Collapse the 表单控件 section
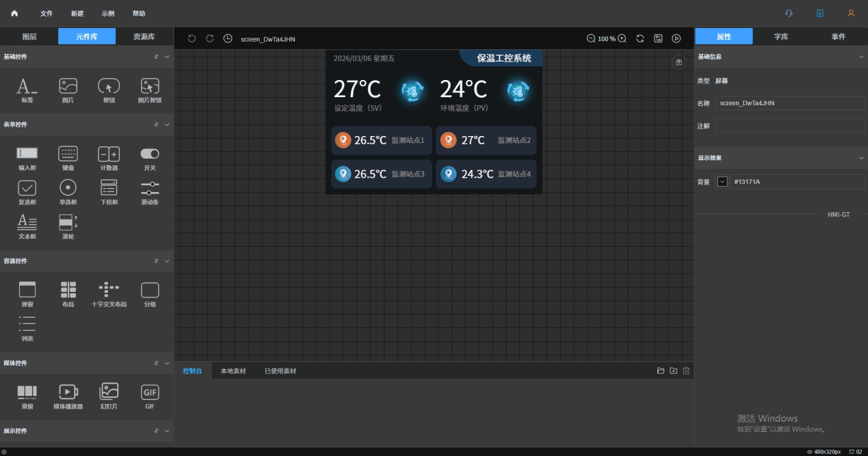Screen dimensions: 868x456 [x=167, y=124]
